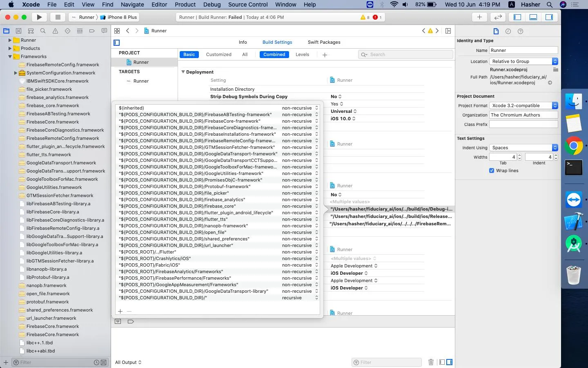Open Google Chrome from the Dock
The height and width of the screenshot is (368, 588).
pyautogui.click(x=573, y=146)
